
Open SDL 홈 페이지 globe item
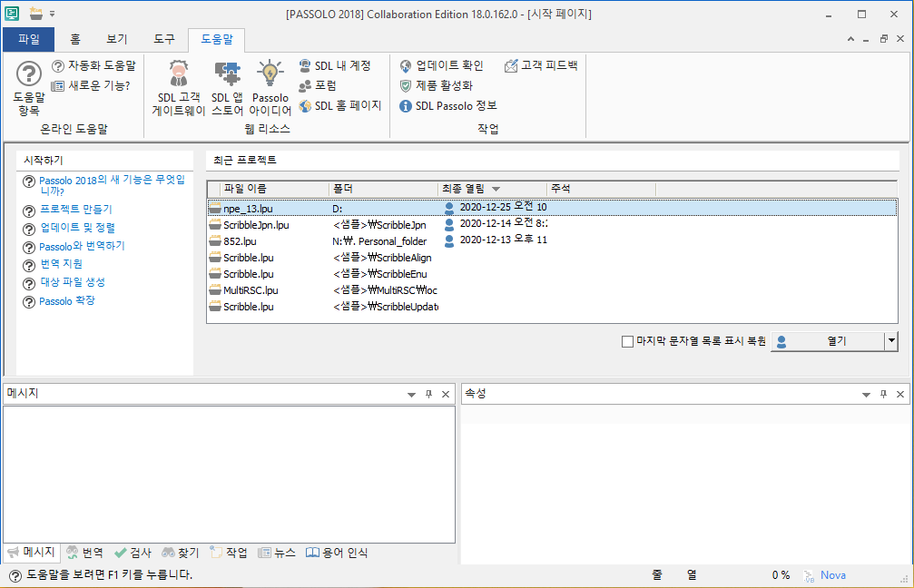click(x=339, y=105)
